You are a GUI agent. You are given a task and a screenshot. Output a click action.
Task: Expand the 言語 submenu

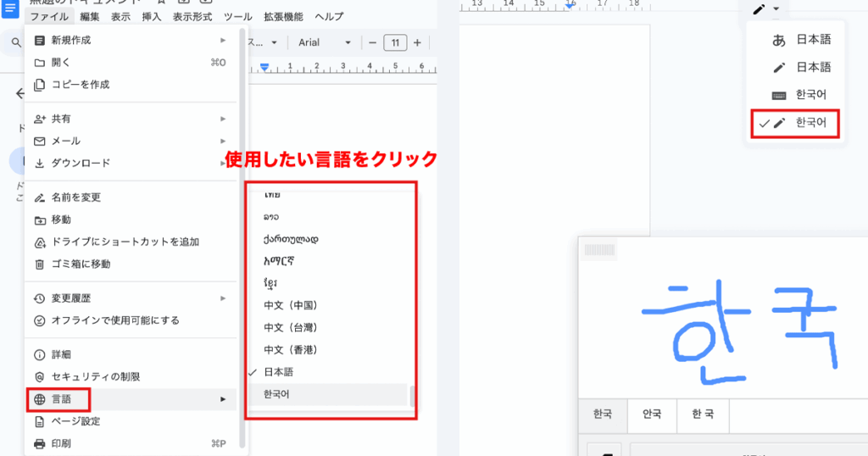[x=131, y=399]
